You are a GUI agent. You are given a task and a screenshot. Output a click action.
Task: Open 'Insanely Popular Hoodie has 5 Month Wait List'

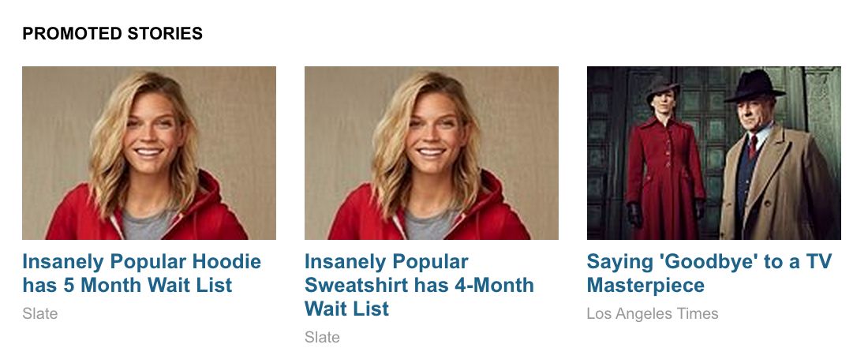click(142, 273)
